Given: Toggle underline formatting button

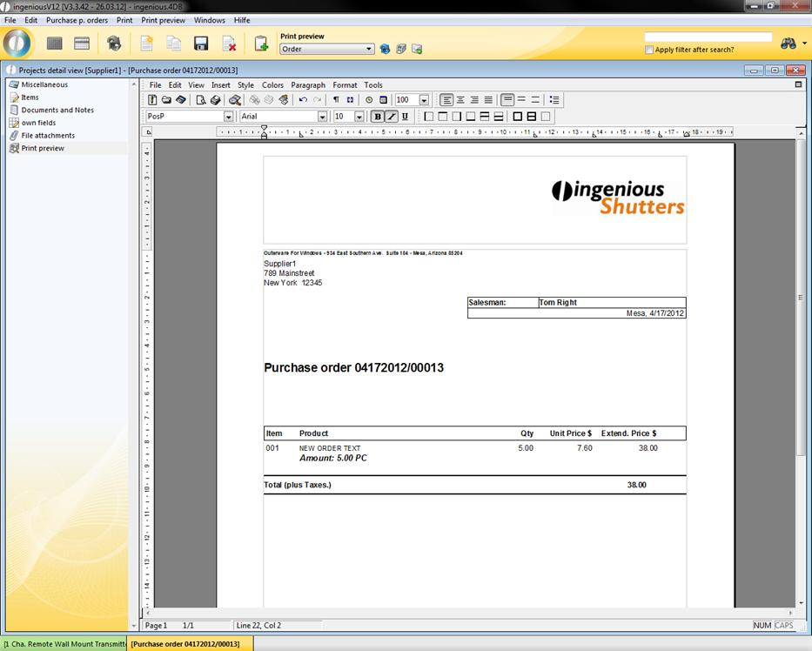Looking at the screenshot, I should click(x=405, y=117).
